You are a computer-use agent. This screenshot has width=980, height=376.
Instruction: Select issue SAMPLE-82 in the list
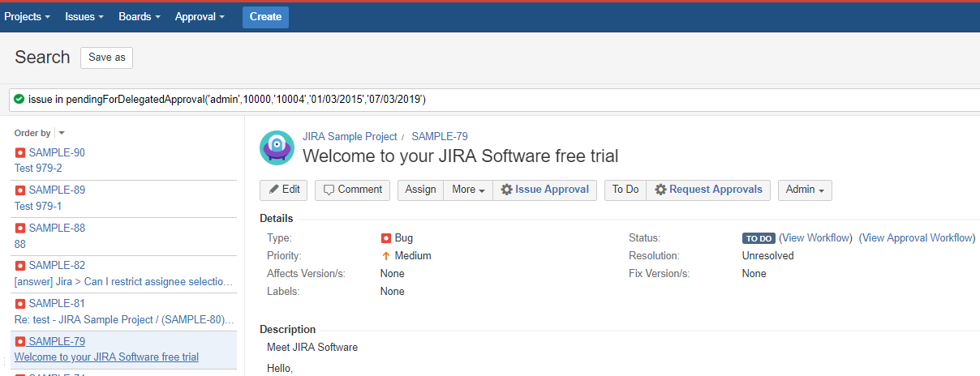[57, 266]
